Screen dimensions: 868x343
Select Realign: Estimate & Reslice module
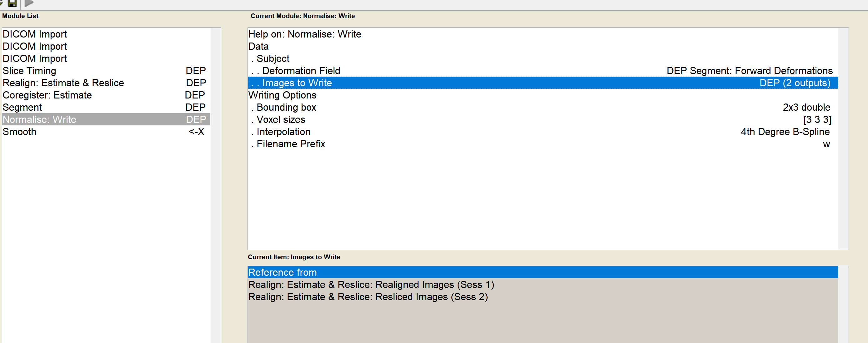coord(106,83)
